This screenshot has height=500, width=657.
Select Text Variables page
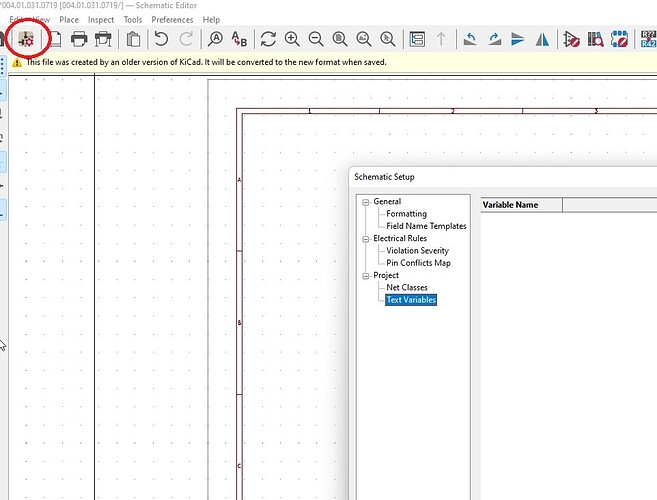coord(411,300)
